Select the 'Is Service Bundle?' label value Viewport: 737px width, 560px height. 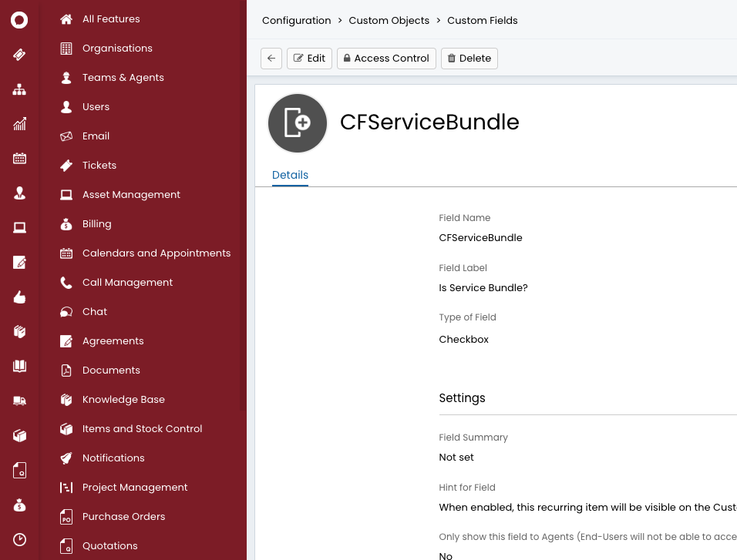[483, 288]
